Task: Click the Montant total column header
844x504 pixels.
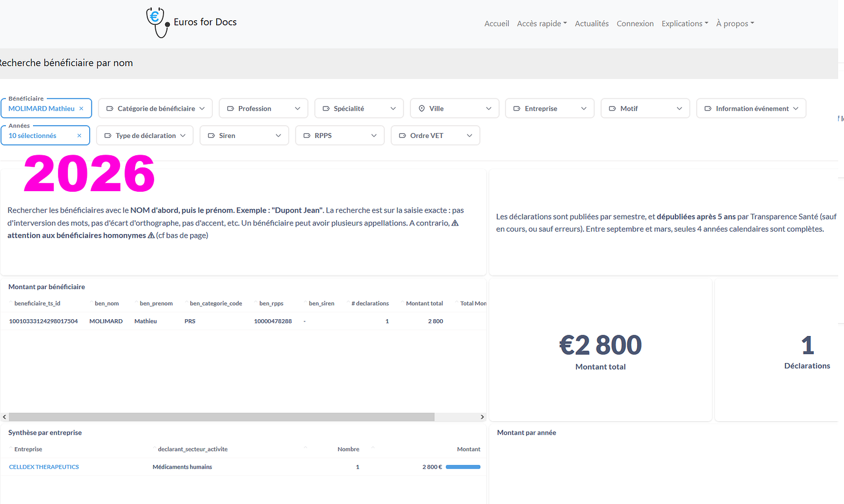Action: point(424,304)
